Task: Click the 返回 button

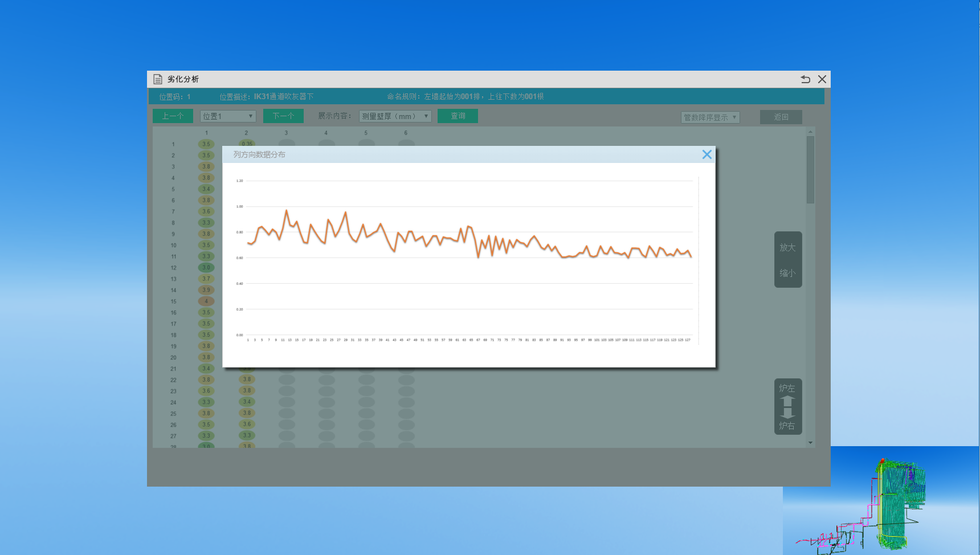Action: click(x=781, y=117)
